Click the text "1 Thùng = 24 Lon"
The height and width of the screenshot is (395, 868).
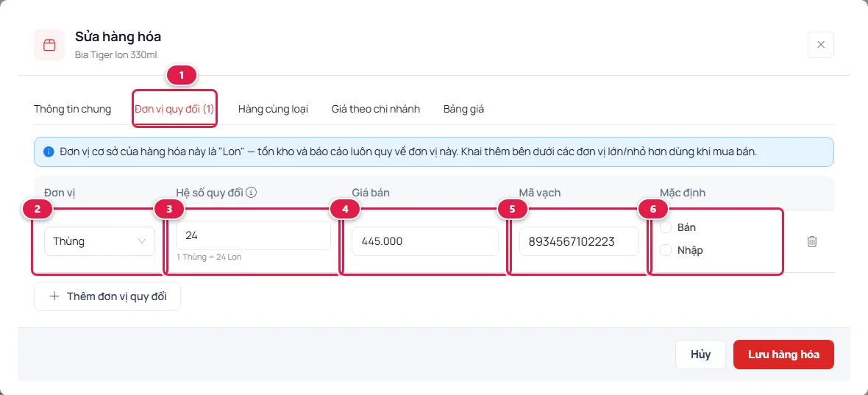click(209, 257)
